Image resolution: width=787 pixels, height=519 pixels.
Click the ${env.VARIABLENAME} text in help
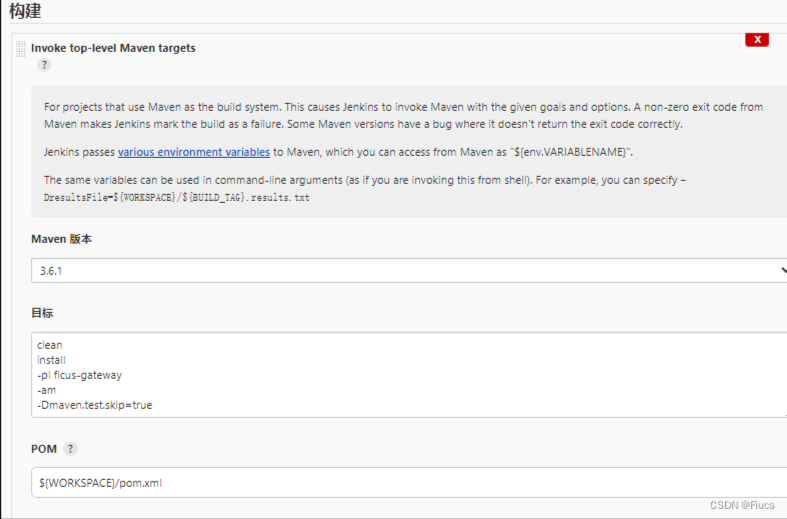click(571, 152)
